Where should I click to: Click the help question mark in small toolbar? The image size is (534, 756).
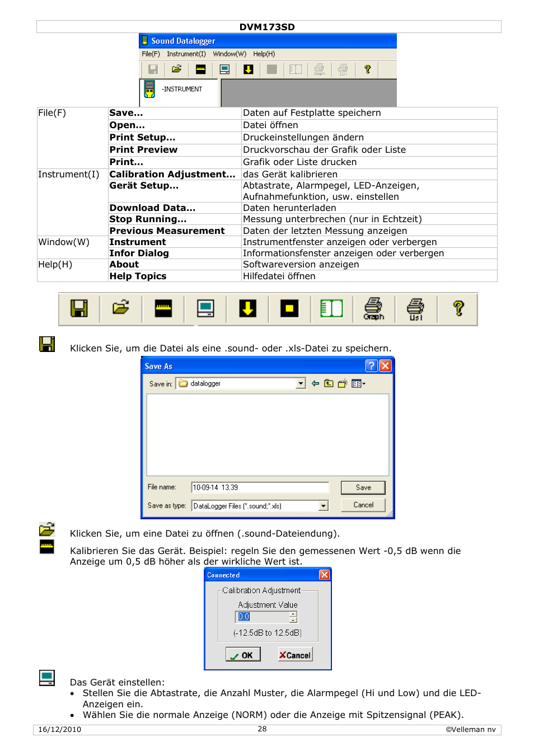[x=367, y=69]
